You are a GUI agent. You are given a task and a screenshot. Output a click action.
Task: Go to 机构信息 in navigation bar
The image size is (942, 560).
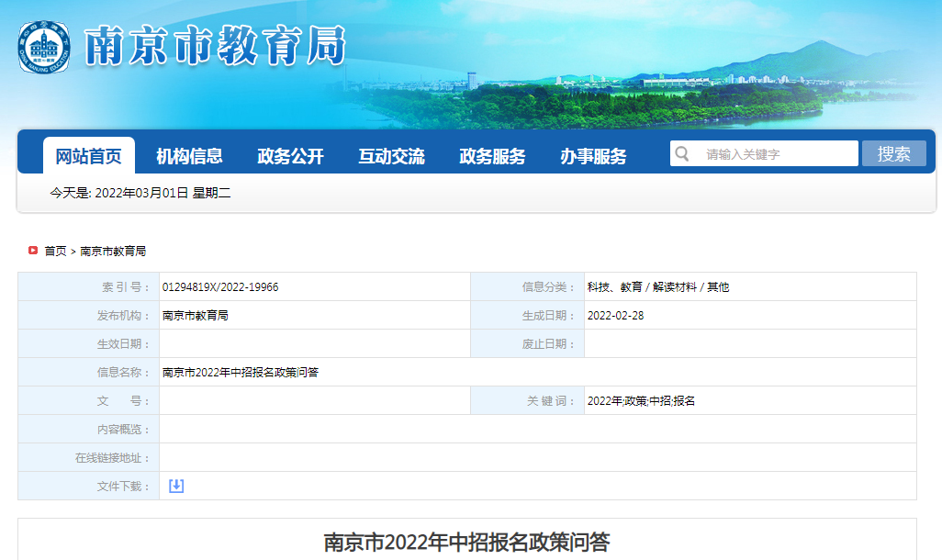[189, 156]
